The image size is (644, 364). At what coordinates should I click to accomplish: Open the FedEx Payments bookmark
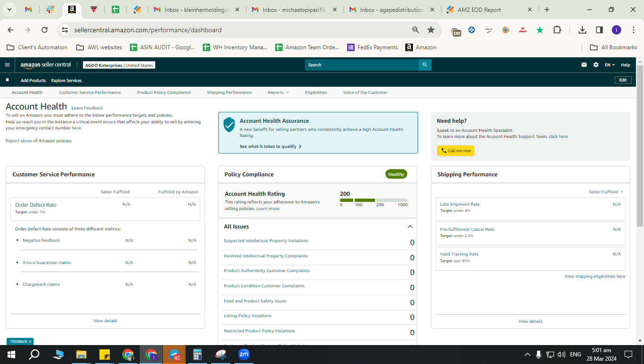pyautogui.click(x=373, y=47)
